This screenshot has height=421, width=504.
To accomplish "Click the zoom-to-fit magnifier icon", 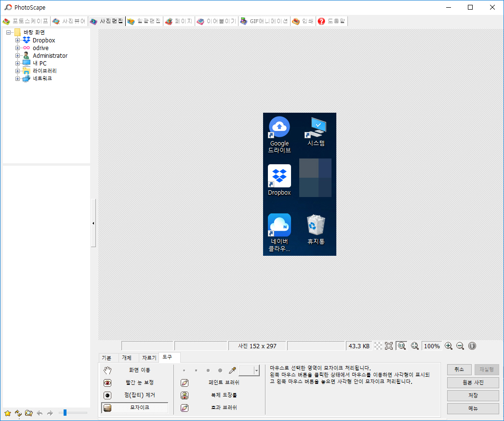I will 415,346.
